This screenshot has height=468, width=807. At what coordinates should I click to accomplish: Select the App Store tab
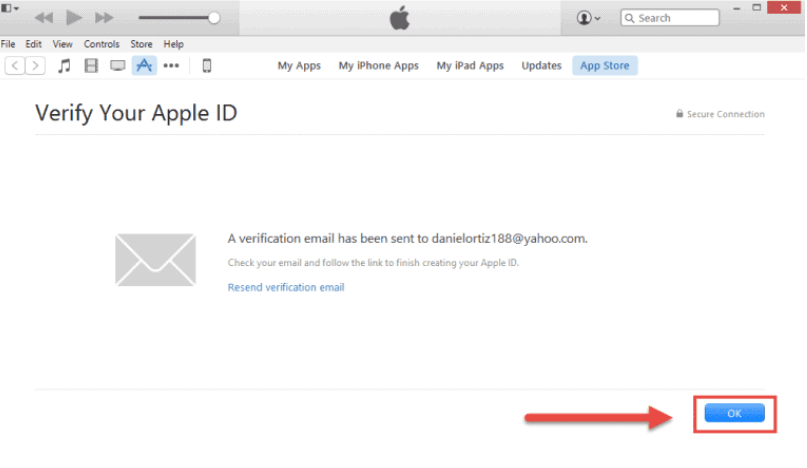pos(605,66)
